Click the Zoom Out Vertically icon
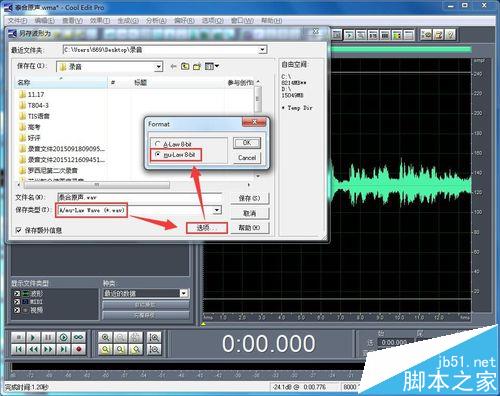The height and width of the screenshot is (396, 500). (x=154, y=349)
